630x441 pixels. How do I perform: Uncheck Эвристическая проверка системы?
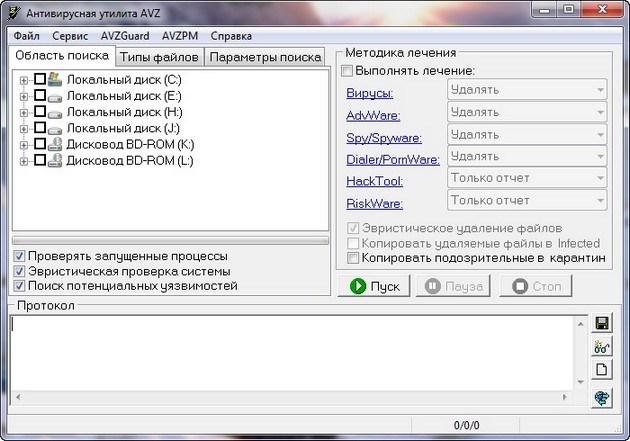pos(19,271)
